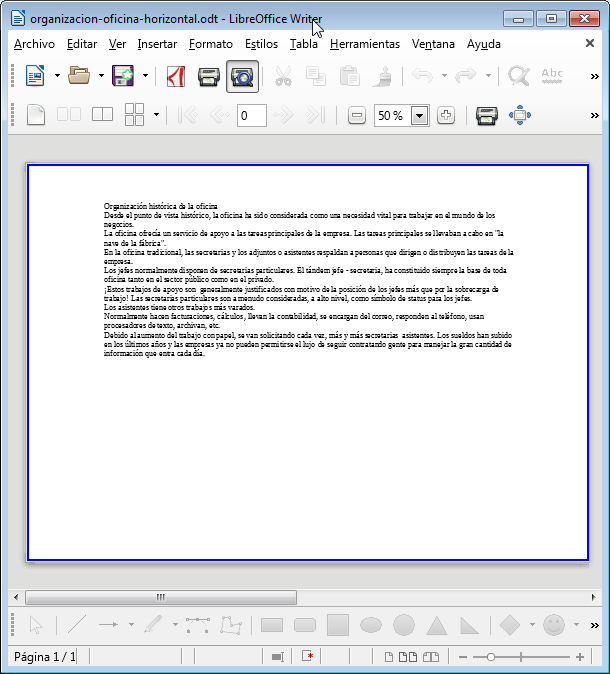610x674 pixels.
Task: Open the Insertar menu
Action: pos(157,44)
